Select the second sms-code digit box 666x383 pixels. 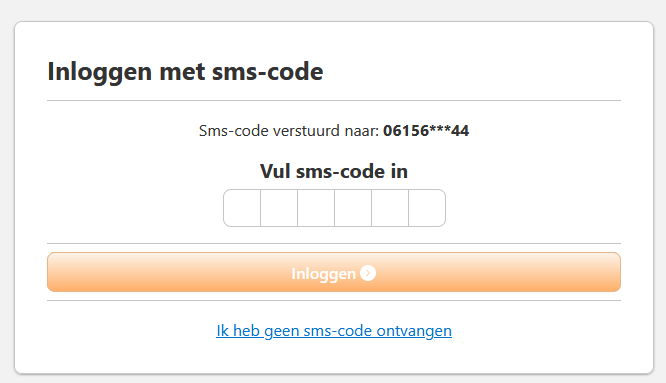click(x=279, y=208)
